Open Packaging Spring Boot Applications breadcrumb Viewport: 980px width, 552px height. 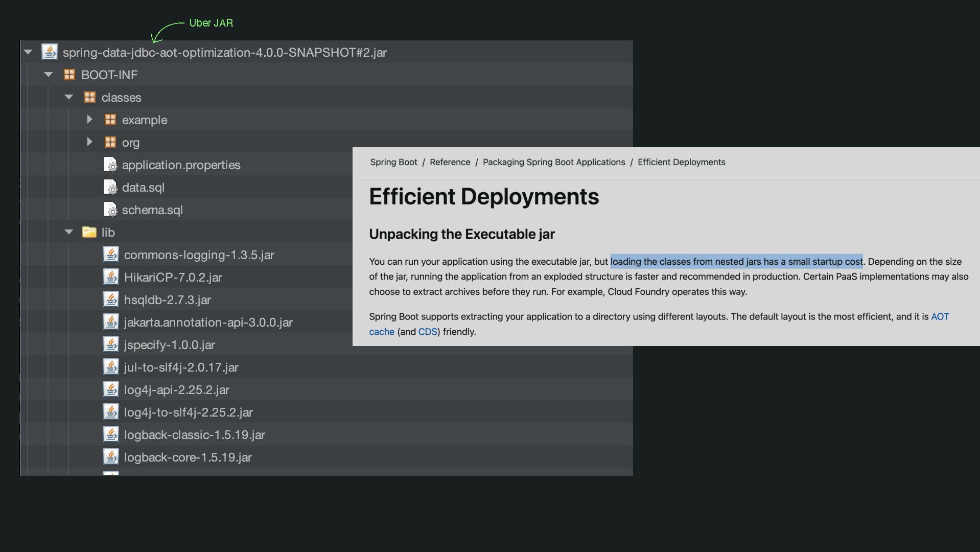(x=554, y=162)
